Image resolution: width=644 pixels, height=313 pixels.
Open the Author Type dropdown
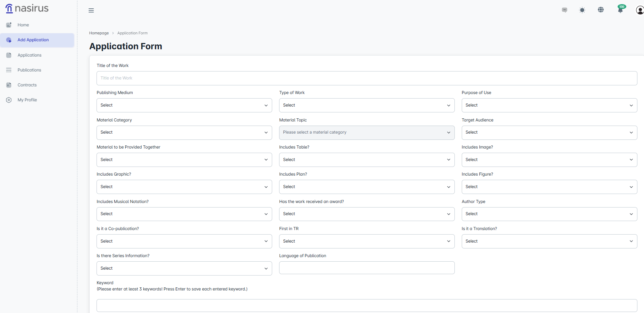coord(549,214)
